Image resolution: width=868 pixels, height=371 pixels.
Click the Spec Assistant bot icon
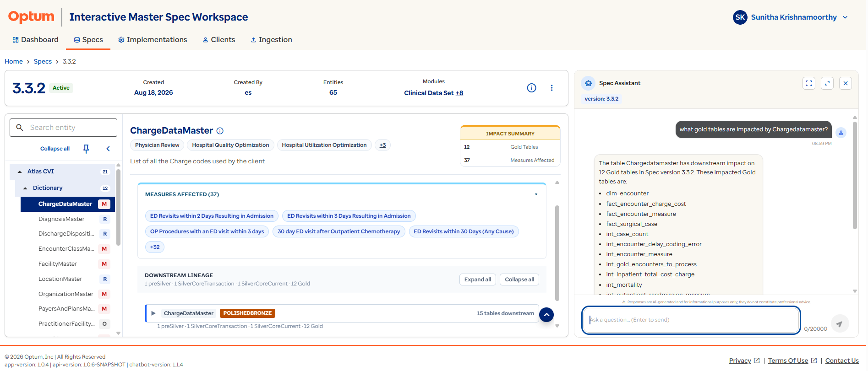point(588,83)
